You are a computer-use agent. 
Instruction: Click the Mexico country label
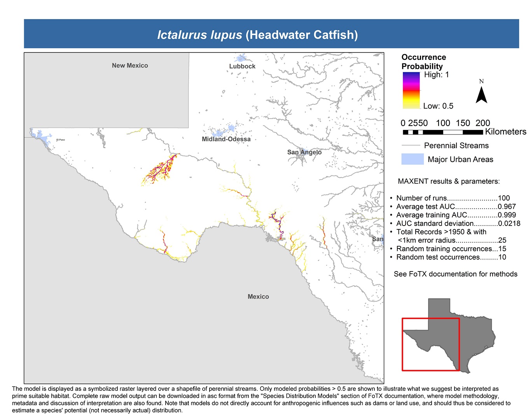coord(258,297)
